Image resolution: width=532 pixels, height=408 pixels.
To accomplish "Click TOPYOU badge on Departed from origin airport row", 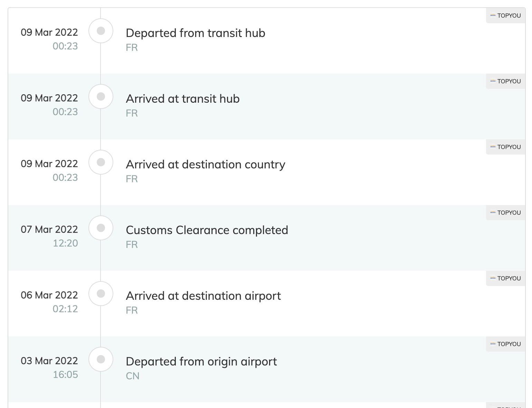I will click(x=505, y=344).
